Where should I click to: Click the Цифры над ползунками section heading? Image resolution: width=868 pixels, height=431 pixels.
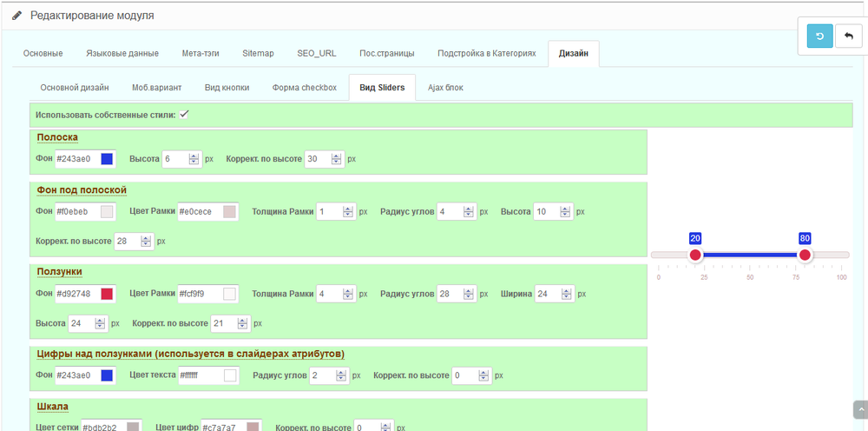pos(190,354)
